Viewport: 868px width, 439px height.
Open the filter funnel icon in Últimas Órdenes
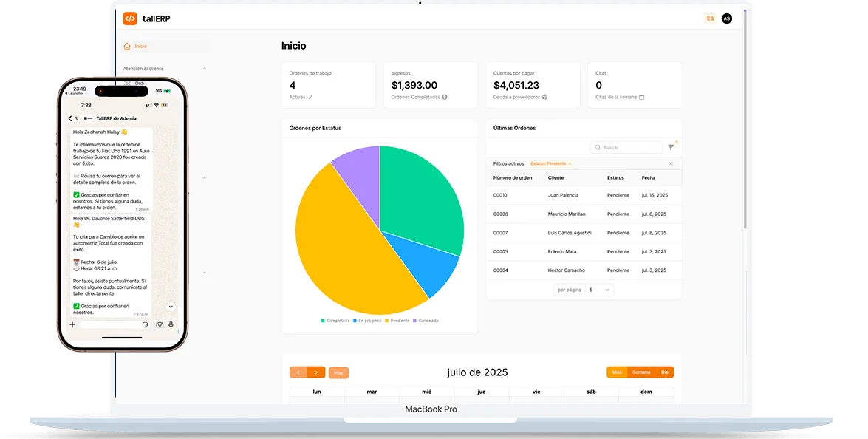click(671, 147)
